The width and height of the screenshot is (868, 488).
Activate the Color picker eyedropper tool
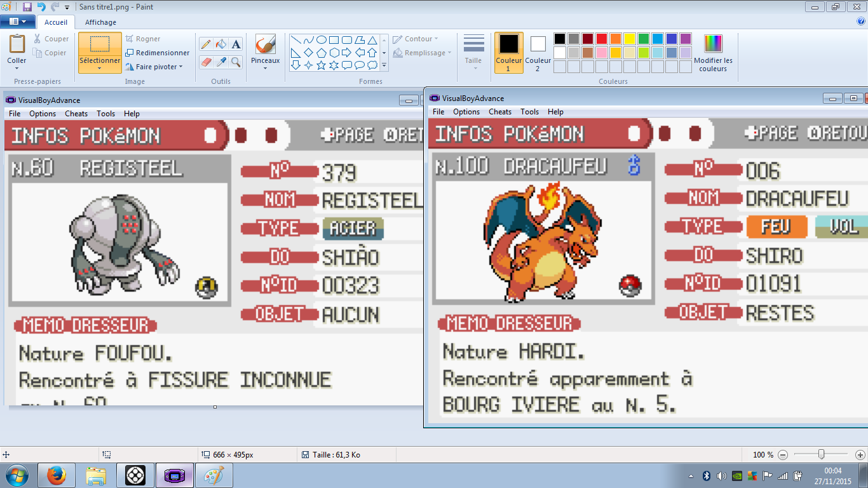coord(221,62)
